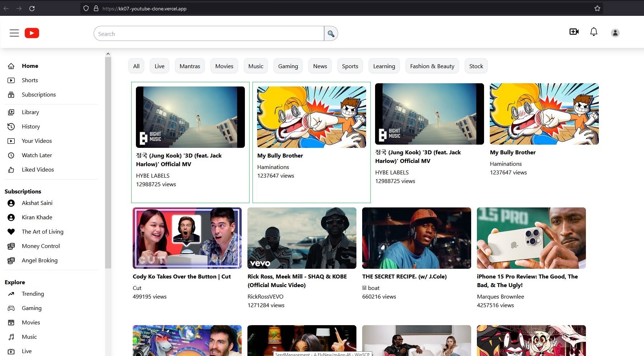Click the Home house icon

(x=11, y=66)
